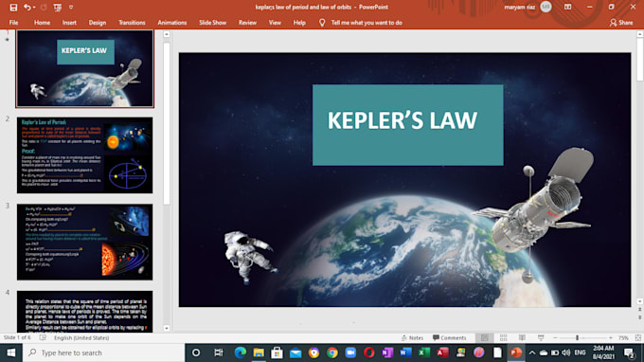
Task: Open Task View on the taskbar
Action: click(219, 353)
